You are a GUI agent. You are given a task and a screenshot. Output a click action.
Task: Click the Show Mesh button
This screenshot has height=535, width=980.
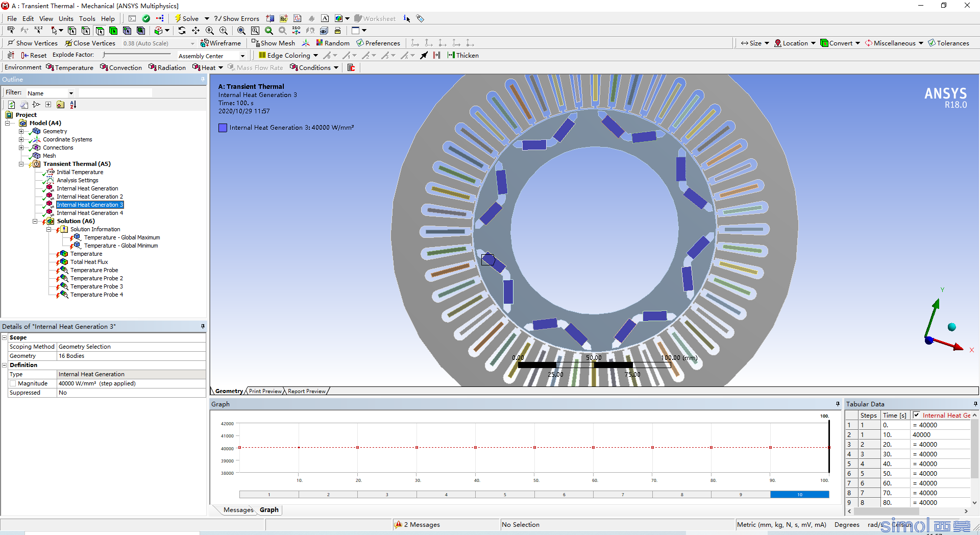coord(273,43)
